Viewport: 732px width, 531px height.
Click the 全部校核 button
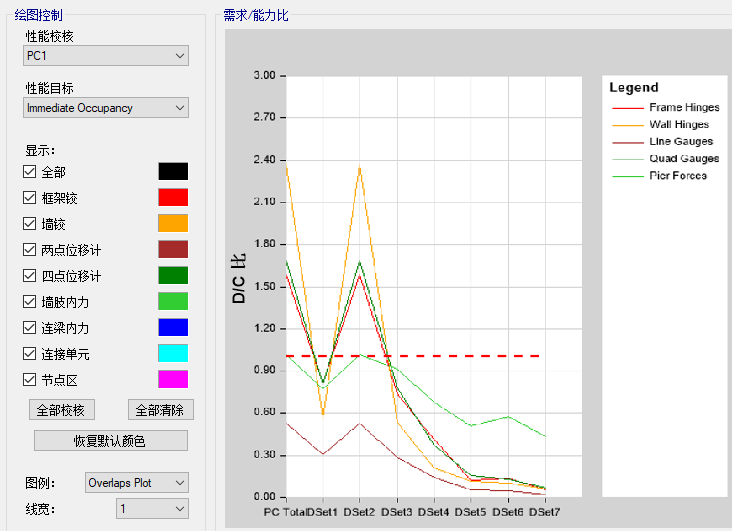click(65, 410)
